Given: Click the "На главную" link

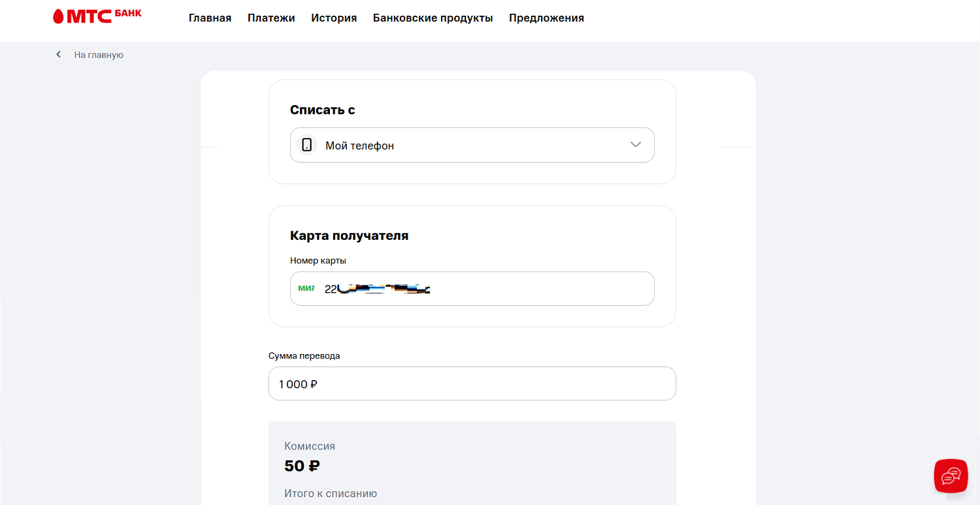Looking at the screenshot, I should (x=98, y=54).
